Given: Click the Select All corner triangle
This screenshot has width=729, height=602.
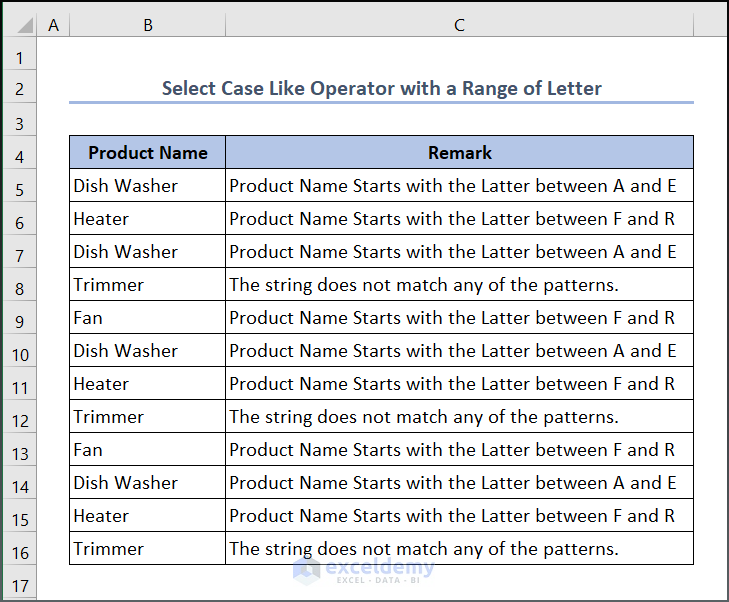Looking at the screenshot, I should click(x=19, y=25).
